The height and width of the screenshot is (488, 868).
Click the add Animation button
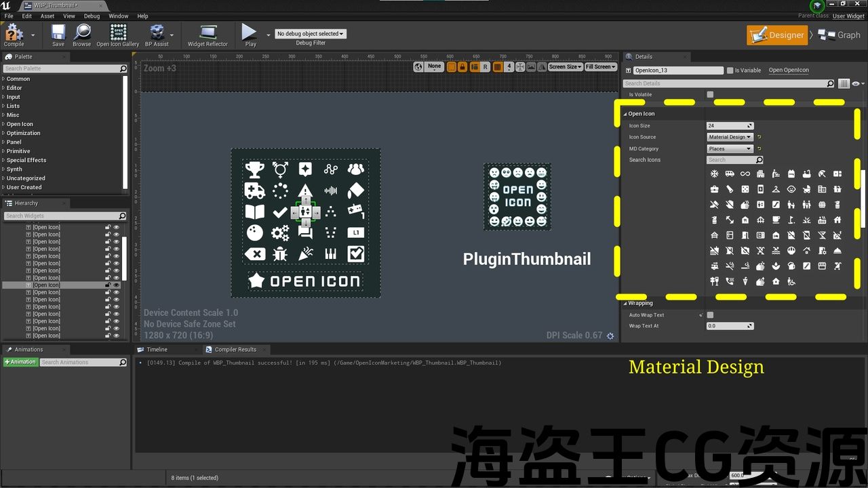[20, 363]
